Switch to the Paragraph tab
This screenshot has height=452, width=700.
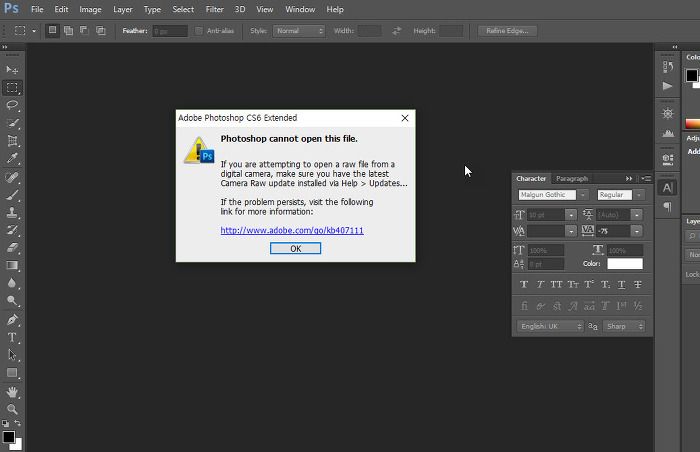pyautogui.click(x=572, y=179)
